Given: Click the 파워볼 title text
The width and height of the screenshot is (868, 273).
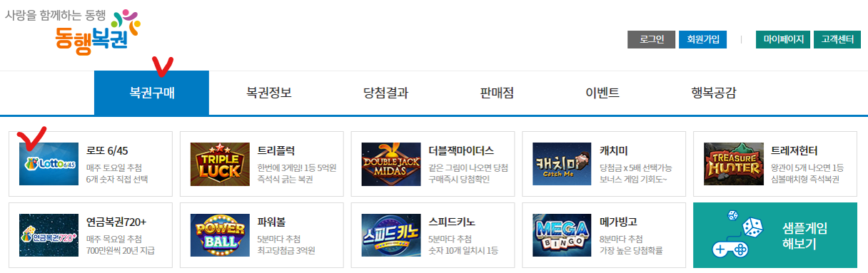Looking at the screenshot, I should [x=271, y=222].
